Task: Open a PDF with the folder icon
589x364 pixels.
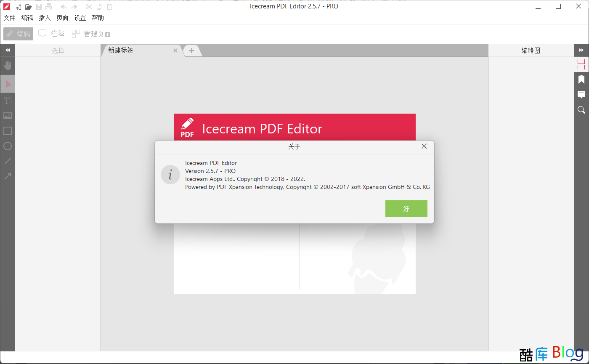Action: tap(28, 6)
